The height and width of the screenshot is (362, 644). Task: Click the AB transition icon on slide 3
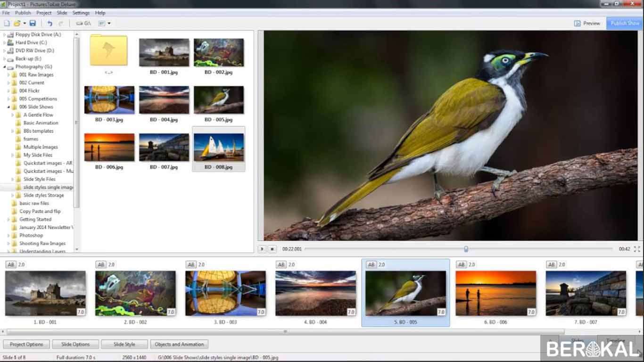(191, 265)
